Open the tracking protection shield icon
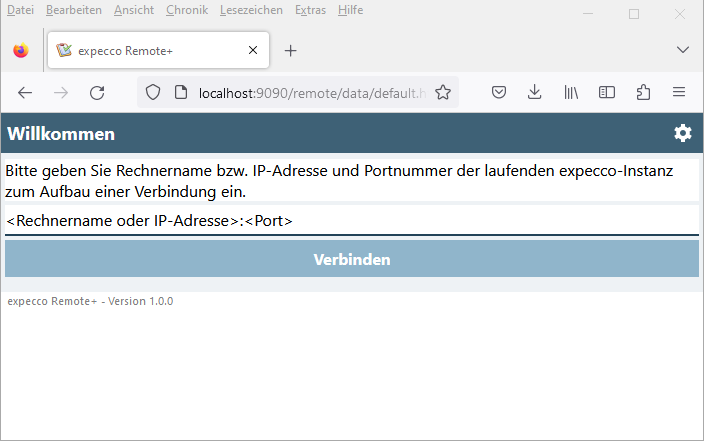 [x=153, y=92]
